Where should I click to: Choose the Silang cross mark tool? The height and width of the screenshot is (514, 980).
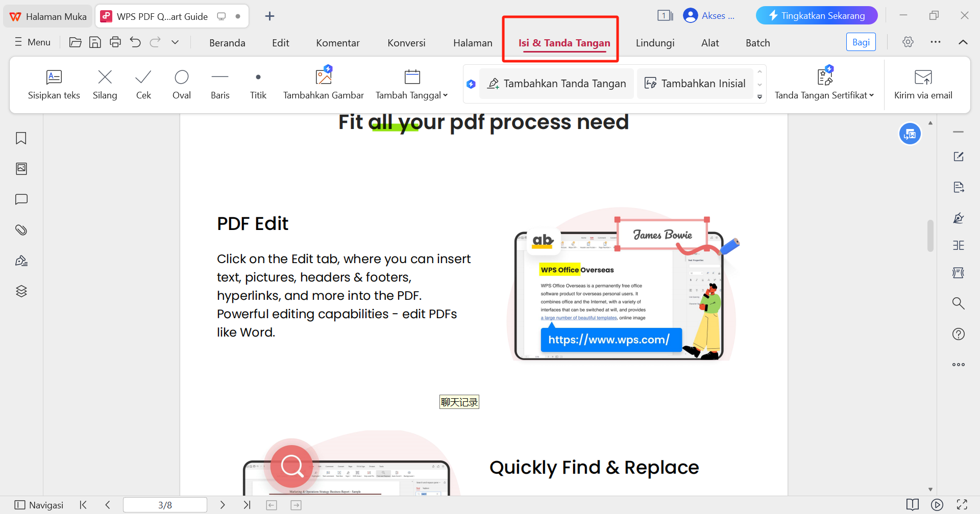(x=105, y=85)
